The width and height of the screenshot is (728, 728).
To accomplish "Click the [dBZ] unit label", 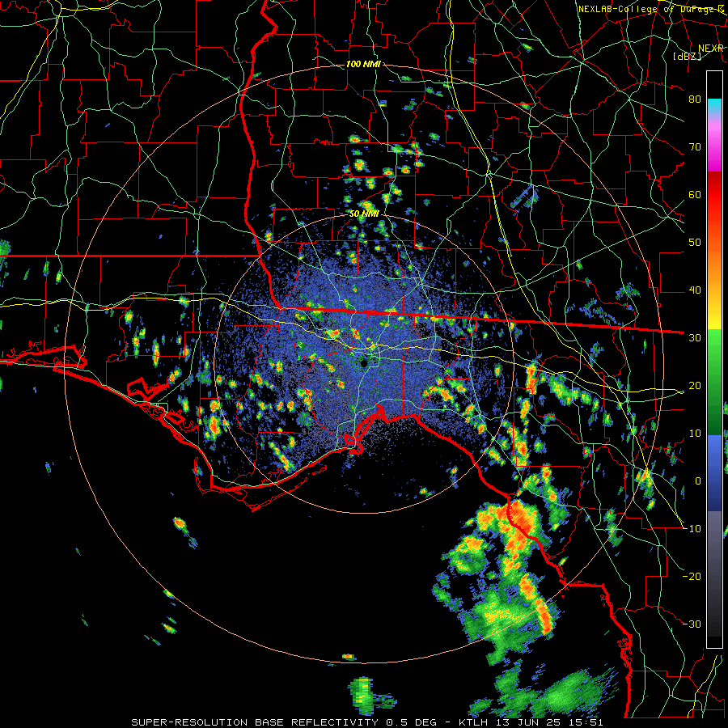I will tap(687, 57).
